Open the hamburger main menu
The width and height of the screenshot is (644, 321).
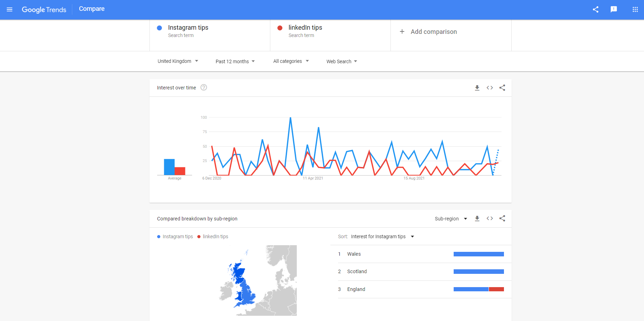pos(9,9)
